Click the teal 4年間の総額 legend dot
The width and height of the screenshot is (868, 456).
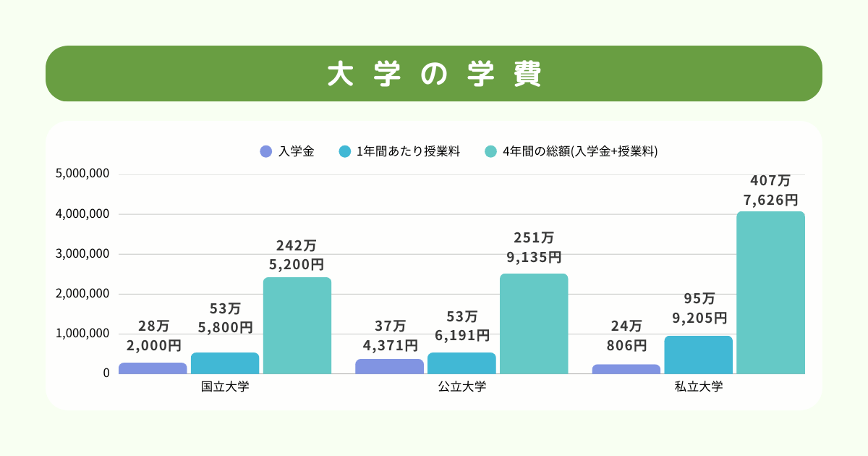[x=490, y=151]
